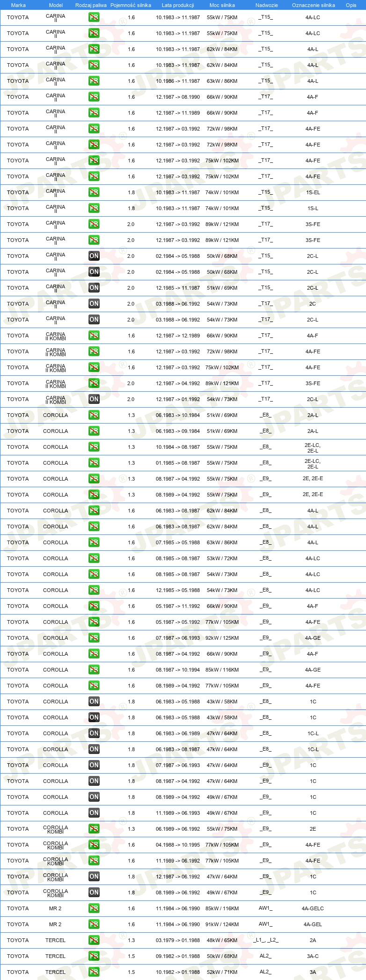
Task: Click petrol icon in MR 2 4A-GEL row
Action: (94, 924)
